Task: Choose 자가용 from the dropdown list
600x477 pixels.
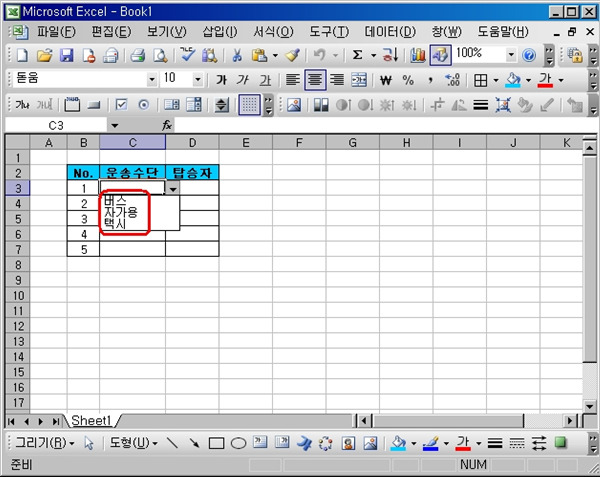Action: 120,212
